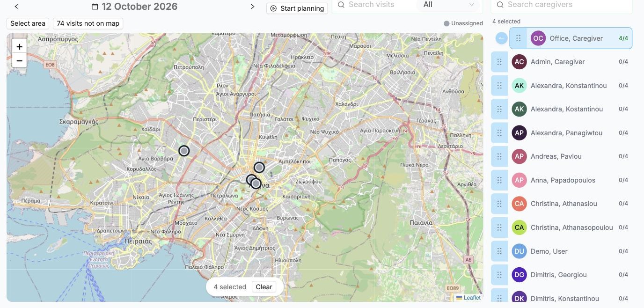Select caregiver name Alexandra, Panagiwtou
644x308 pixels.
566,133
